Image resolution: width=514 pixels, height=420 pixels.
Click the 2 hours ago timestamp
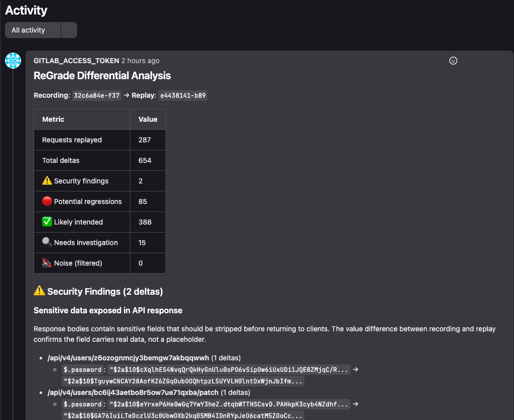click(x=141, y=61)
